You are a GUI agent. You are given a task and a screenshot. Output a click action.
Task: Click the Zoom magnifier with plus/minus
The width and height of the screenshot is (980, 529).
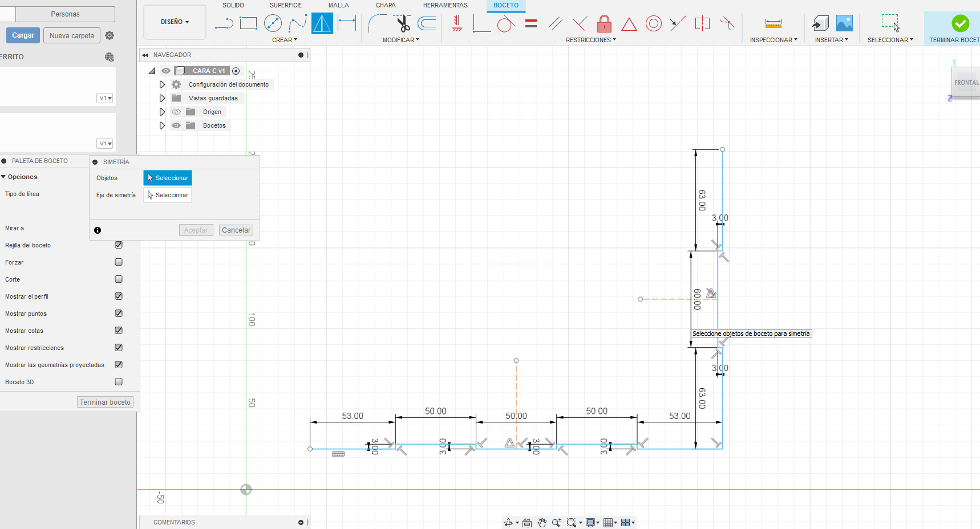(556, 523)
